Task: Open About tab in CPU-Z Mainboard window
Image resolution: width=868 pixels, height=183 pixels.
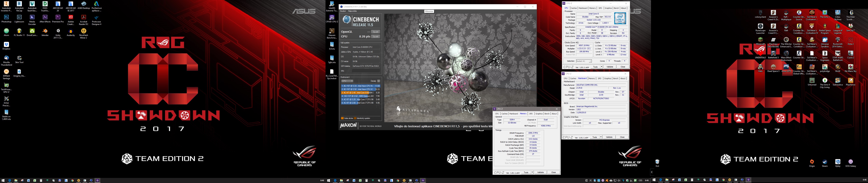Action: click(x=623, y=78)
